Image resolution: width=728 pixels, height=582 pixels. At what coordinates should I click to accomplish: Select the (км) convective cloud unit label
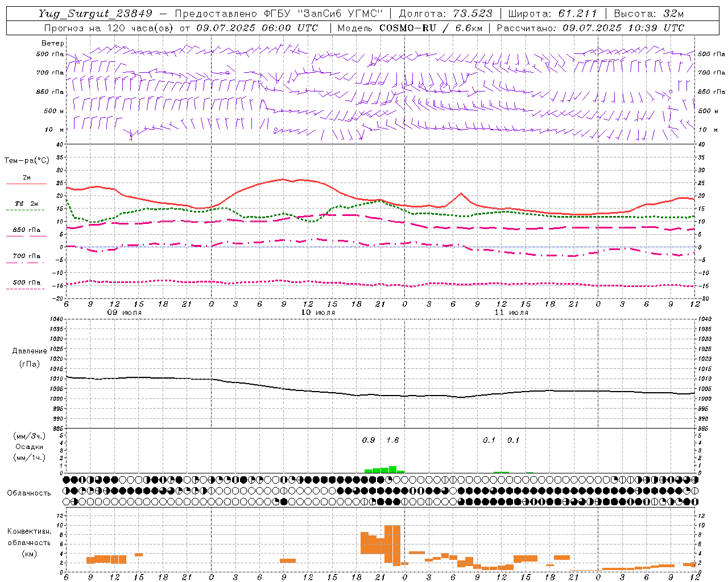pyautogui.click(x=30, y=554)
